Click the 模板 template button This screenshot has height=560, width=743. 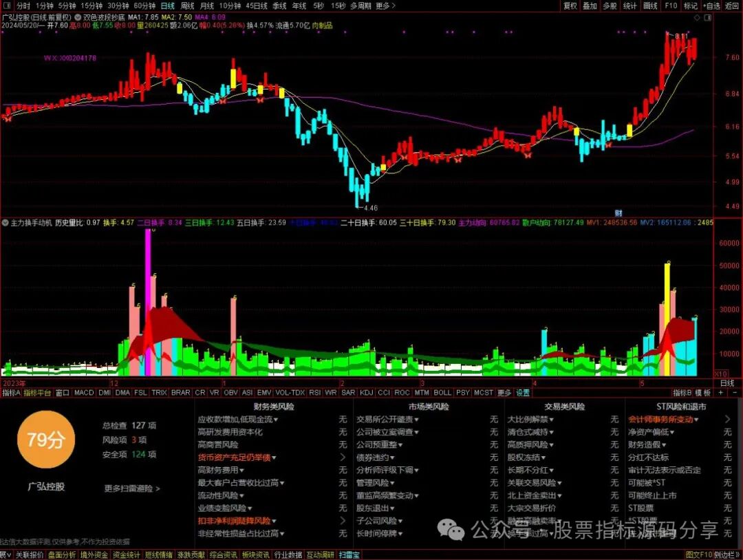click(702, 393)
